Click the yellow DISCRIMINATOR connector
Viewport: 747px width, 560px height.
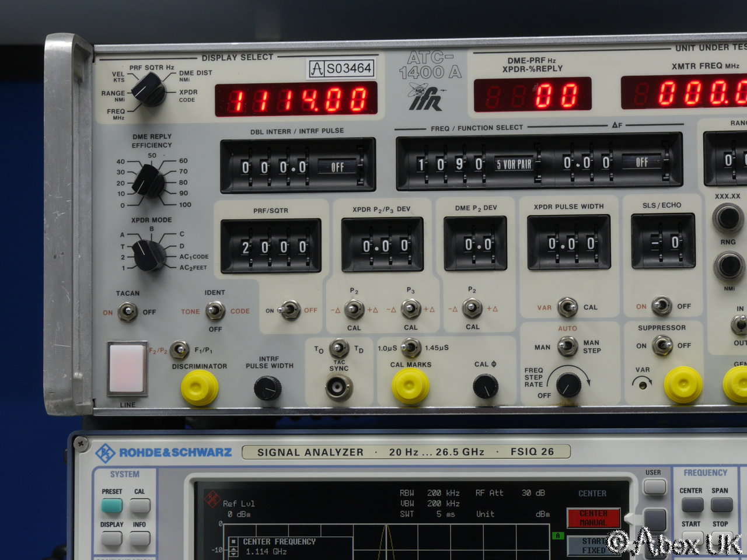pos(200,388)
